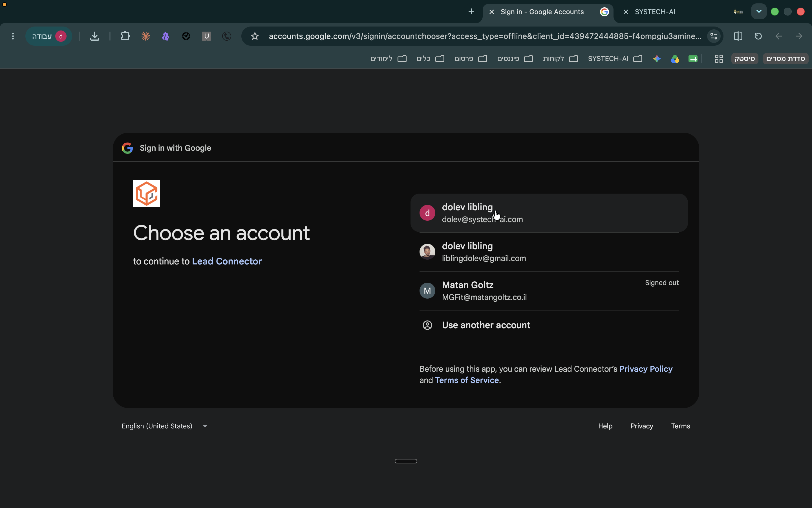
Task: Go back with the left arrow
Action: [x=779, y=36]
